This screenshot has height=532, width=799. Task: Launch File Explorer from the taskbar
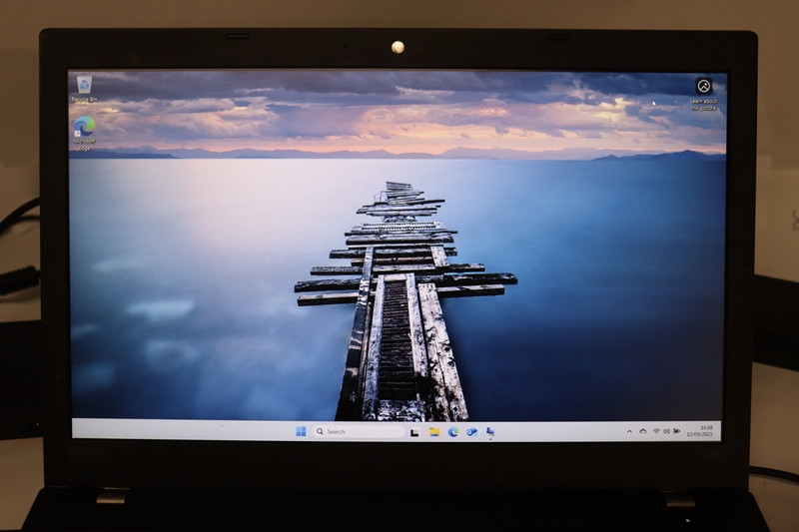[x=434, y=432]
